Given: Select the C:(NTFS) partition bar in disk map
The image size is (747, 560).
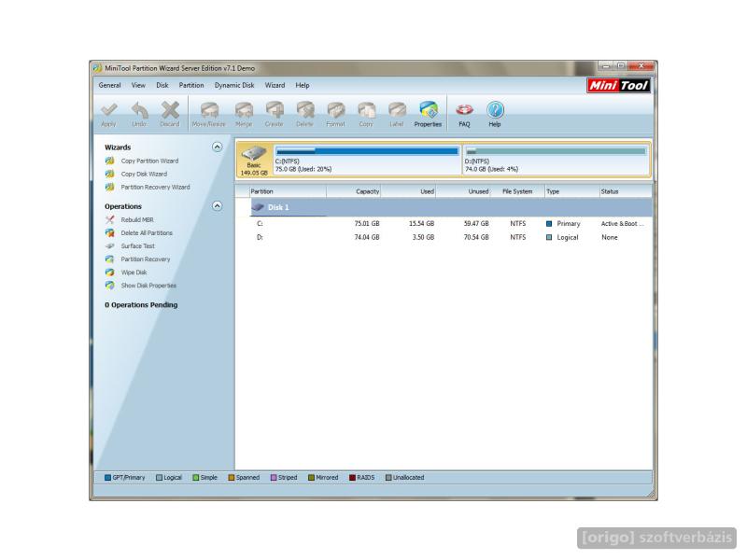Looking at the screenshot, I should [367, 160].
